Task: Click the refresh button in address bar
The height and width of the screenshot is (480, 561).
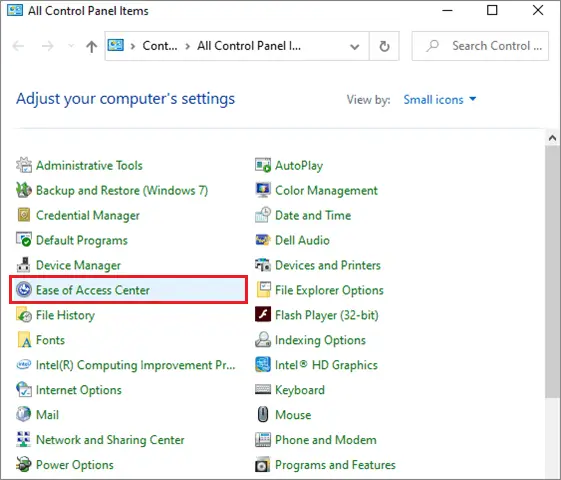Action: coord(384,46)
